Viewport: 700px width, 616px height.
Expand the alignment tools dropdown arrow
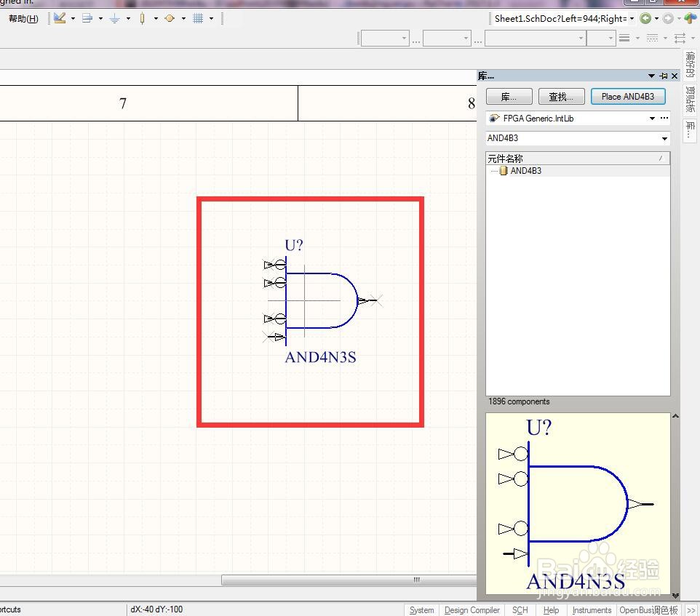pyautogui.click(x=100, y=19)
